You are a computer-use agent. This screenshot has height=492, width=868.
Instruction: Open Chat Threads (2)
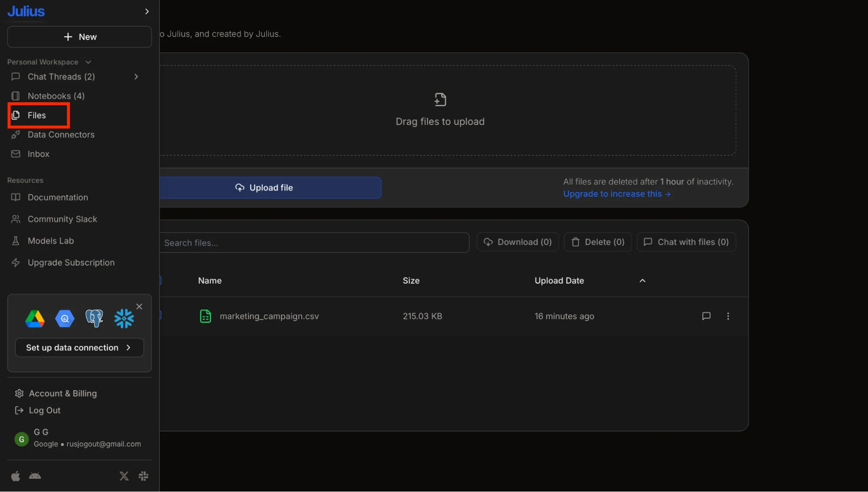(x=61, y=77)
